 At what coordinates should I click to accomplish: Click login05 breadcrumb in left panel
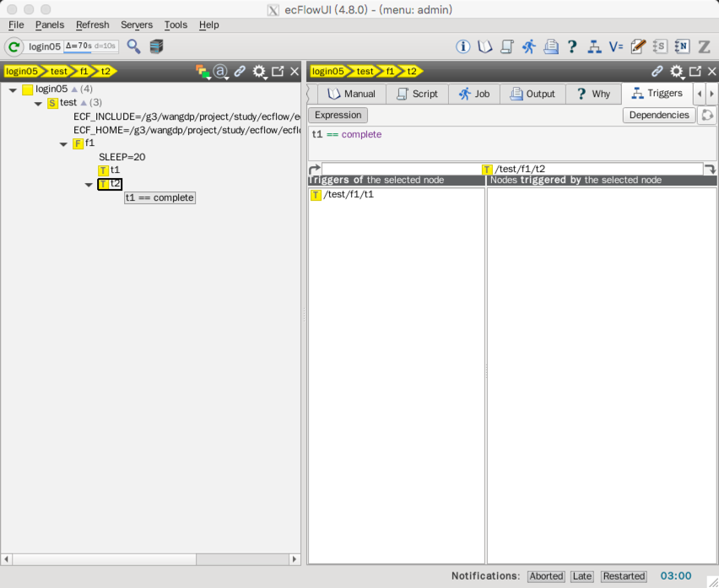pyautogui.click(x=21, y=72)
